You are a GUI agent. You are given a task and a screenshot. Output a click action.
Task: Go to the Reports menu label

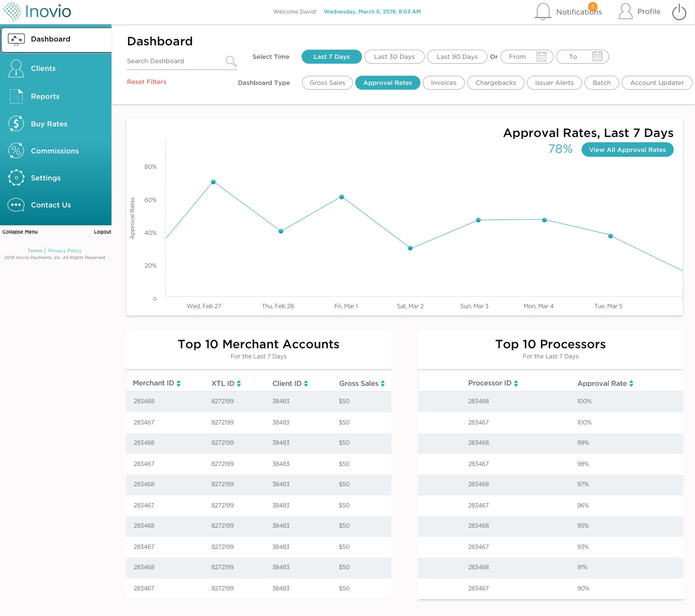click(45, 96)
